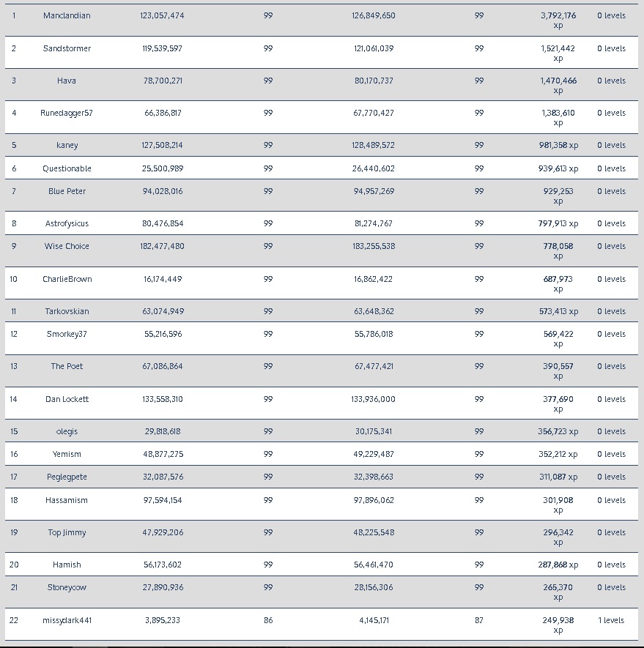Open Runedagger57's profile
Image resolution: width=644 pixels, height=648 pixels.
click(x=67, y=113)
